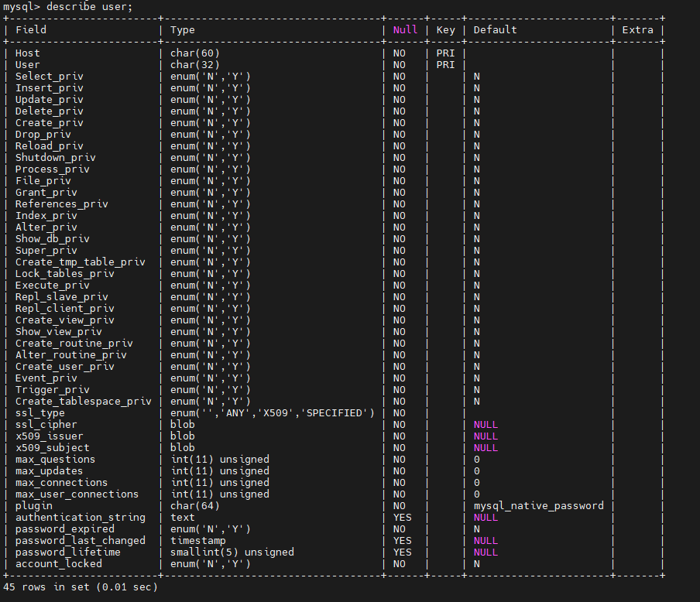The width and height of the screenshot is (700, 602).
Task: Click the 'Default' column header
Action: [x=495, y=30]
